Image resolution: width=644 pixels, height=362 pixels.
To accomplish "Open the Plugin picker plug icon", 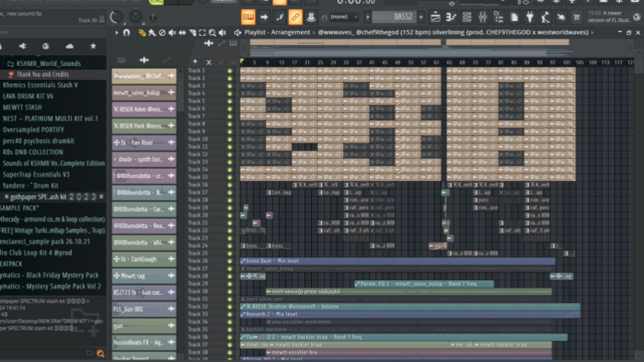I will 530,17.
